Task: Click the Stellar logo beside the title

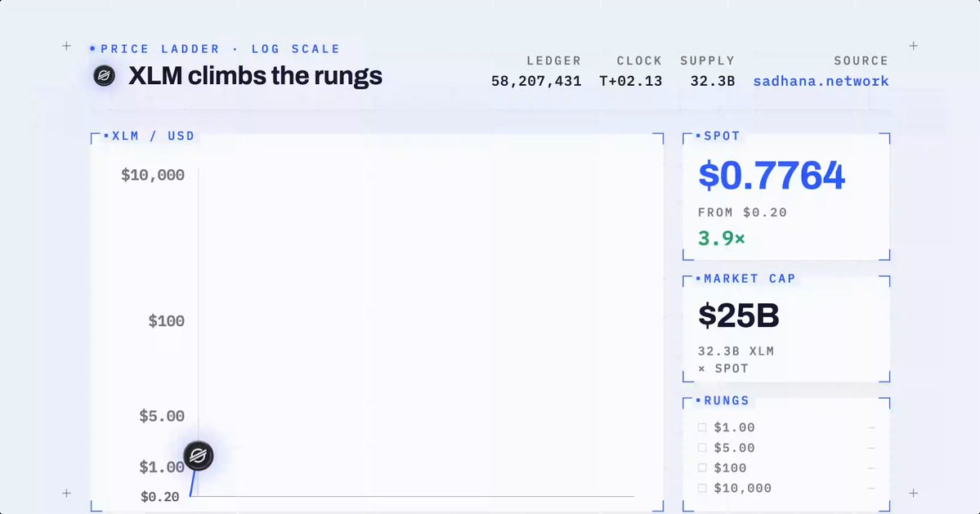Action: tap(105, 75)
